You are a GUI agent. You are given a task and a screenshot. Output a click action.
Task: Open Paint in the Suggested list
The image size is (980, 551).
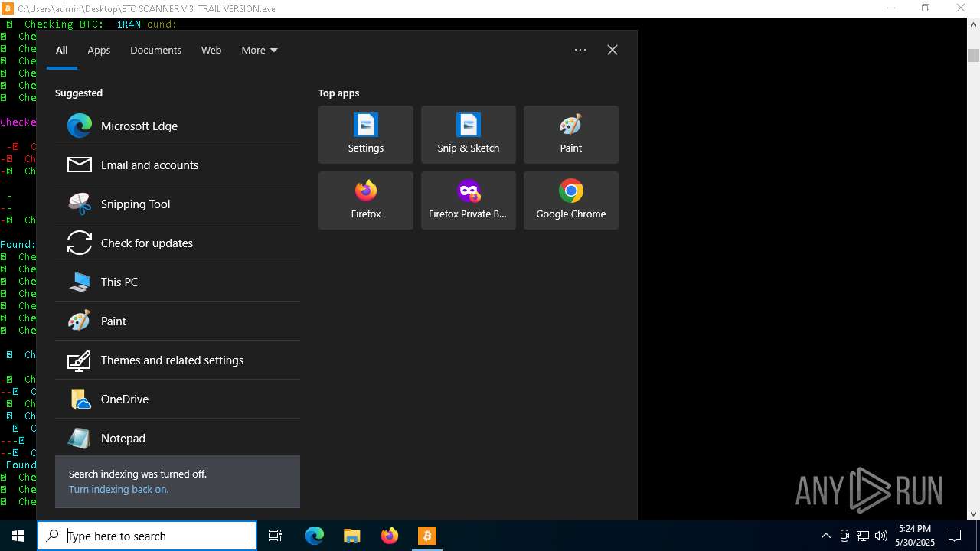[x=178, y=321]
